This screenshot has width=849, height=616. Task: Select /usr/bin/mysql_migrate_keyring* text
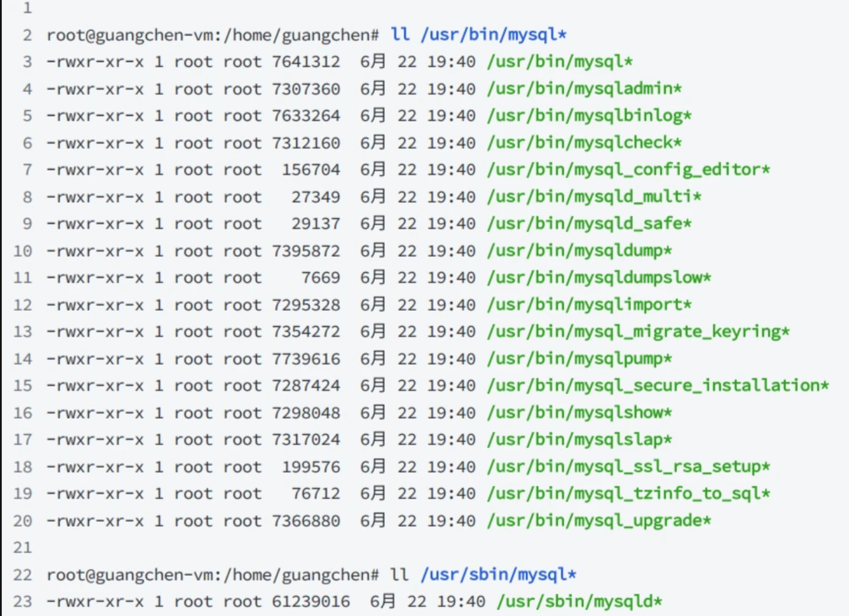point(638,332)
